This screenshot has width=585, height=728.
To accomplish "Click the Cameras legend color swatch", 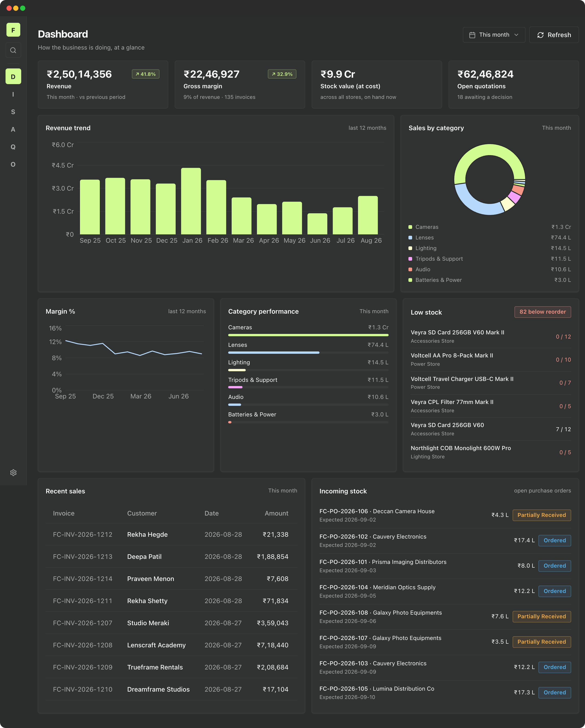I will pos(410,227).
